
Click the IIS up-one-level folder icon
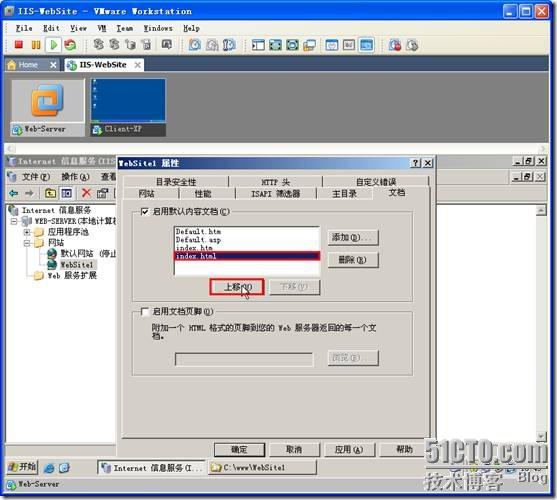tap(50, 193)
